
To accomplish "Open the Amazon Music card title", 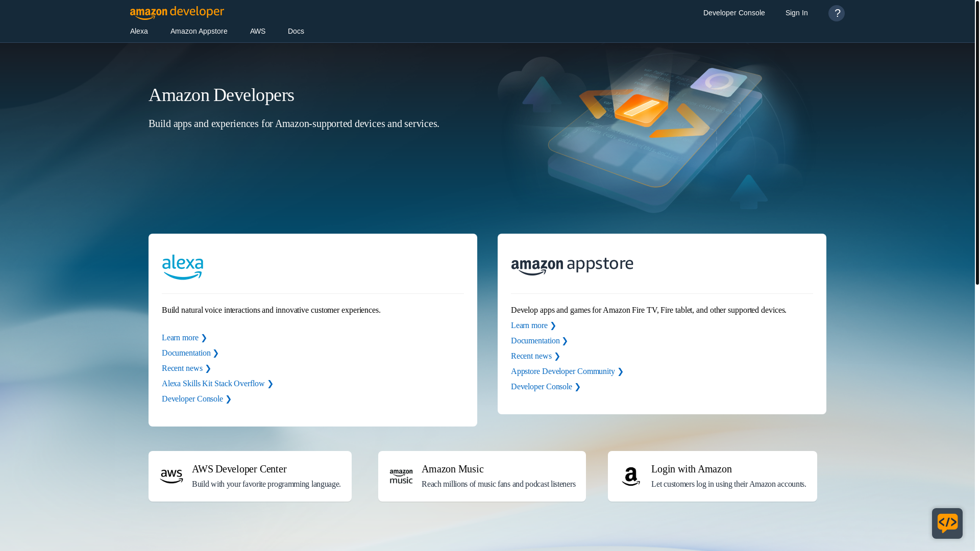I will [x=452, y=469].
